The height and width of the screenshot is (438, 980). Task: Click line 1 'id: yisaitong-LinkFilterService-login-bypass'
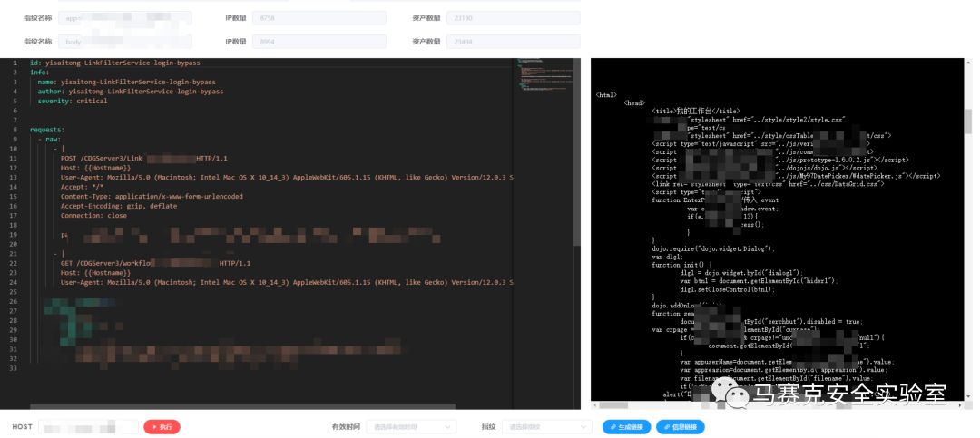point(115,63)
